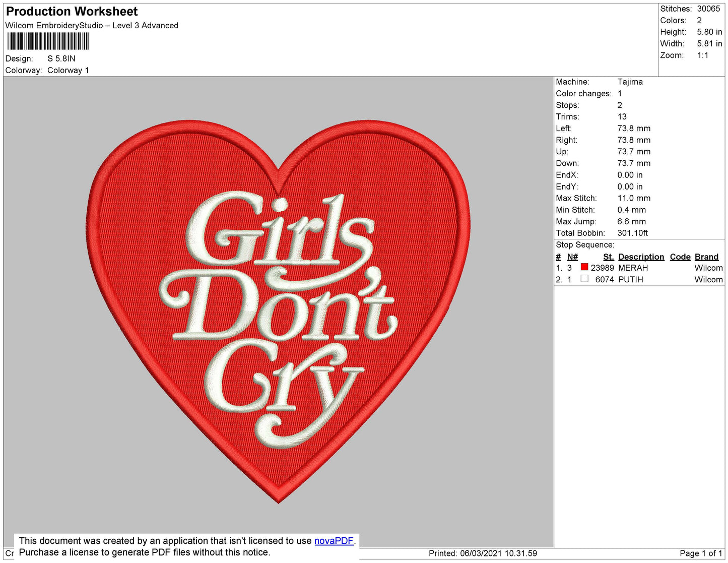The height and width of the screenshot is (563, 728).
Task: Click 'Wilcom EmbroideryStudio – Level 3 Advanced' text
Action: (x=92, y=26)
